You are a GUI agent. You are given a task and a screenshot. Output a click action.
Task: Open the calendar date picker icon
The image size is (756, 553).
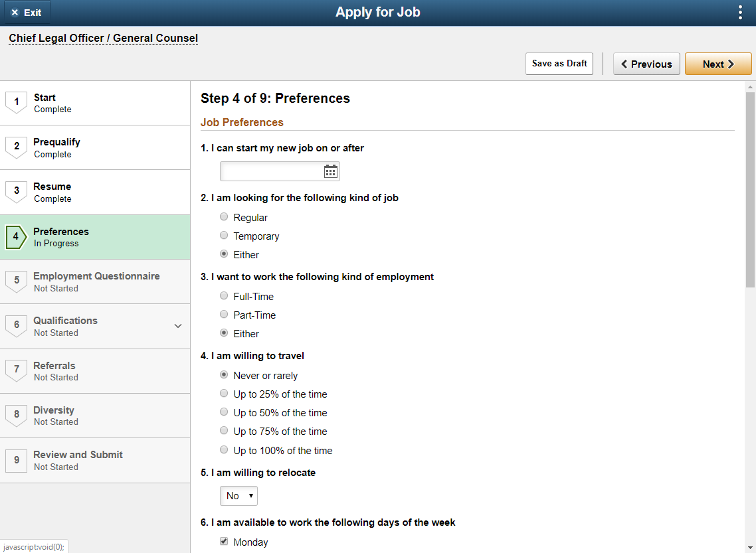click(x=330, y=171)
